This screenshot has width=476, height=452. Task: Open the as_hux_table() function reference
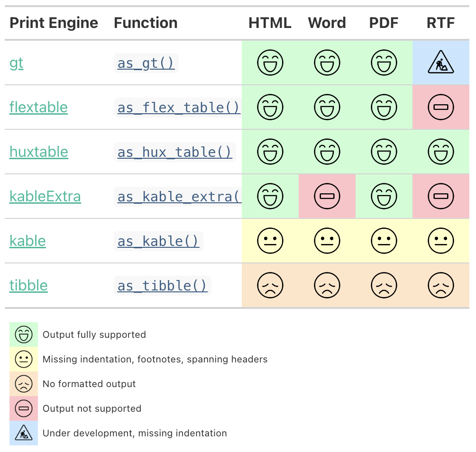(x=174, y=152)
